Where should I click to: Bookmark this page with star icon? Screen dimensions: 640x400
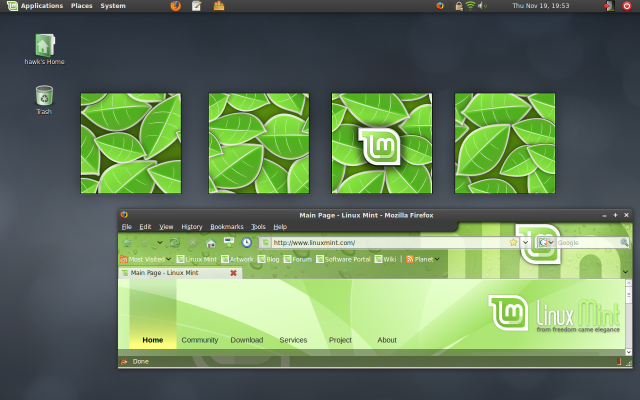(x=513, y=242)
